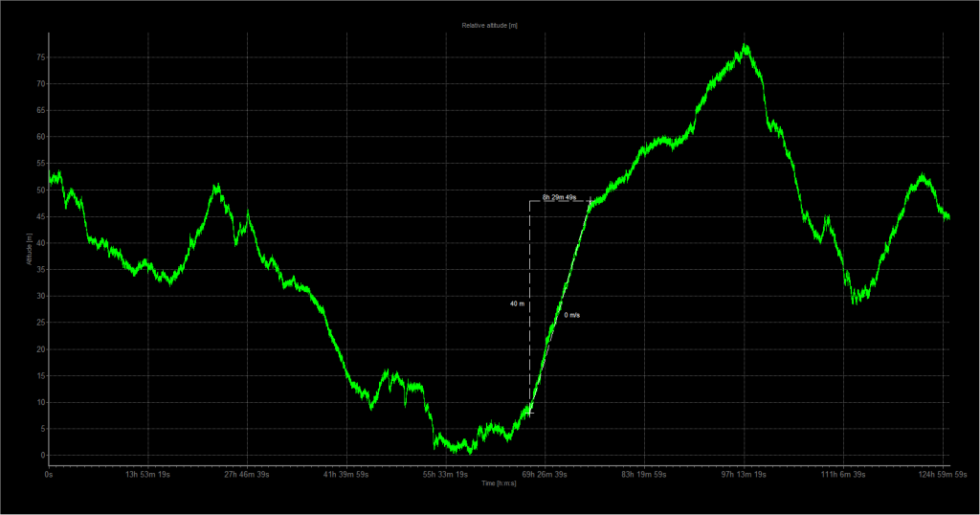The height and width of the screenshot is (515, 980).
Task: Click the "13h 53m 19s" time tick label
Action: click(x=149, y=473)
